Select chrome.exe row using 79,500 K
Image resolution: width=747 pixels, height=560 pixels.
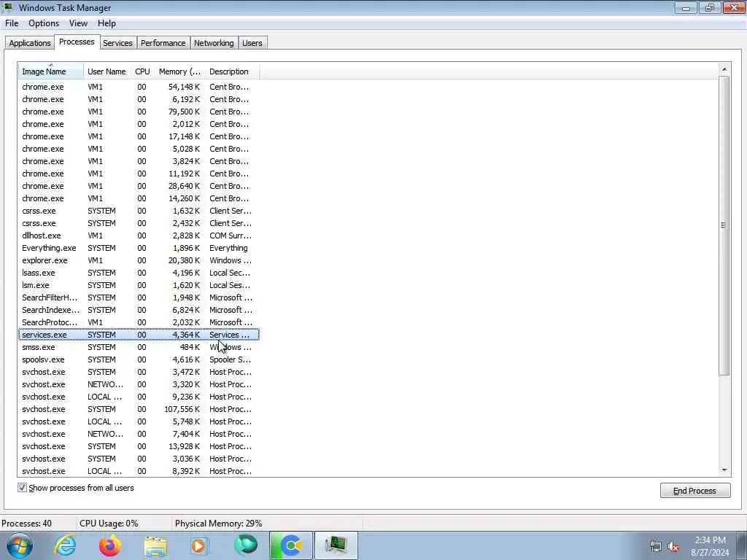pos(139,112)
